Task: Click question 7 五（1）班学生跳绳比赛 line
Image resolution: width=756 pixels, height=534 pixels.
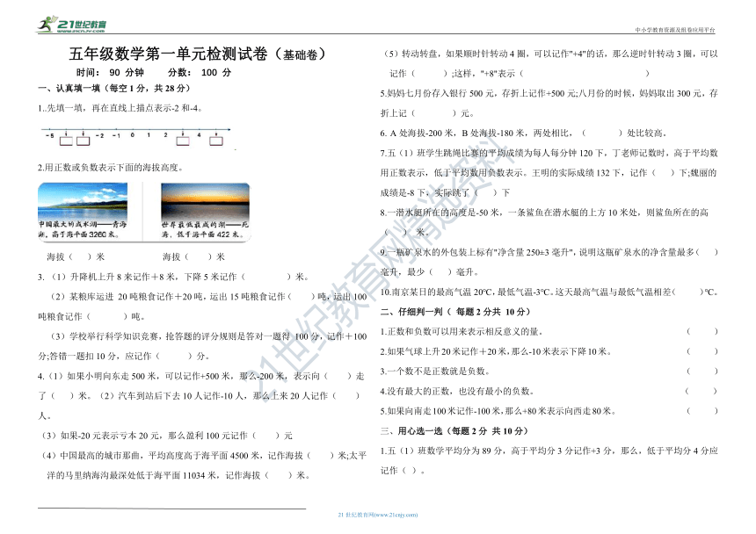Action: point(549,153)
